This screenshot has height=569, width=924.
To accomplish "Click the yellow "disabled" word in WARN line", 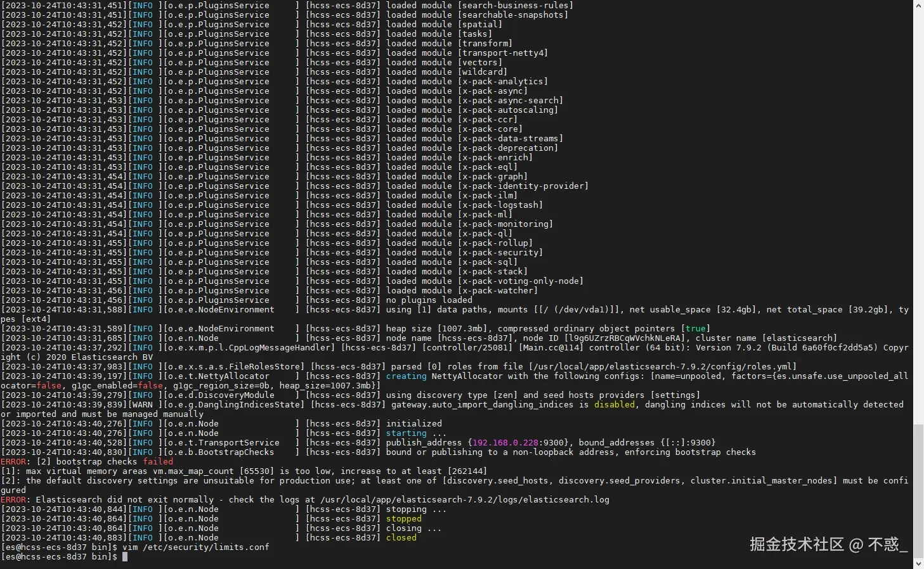I will [x=614, y=405].
